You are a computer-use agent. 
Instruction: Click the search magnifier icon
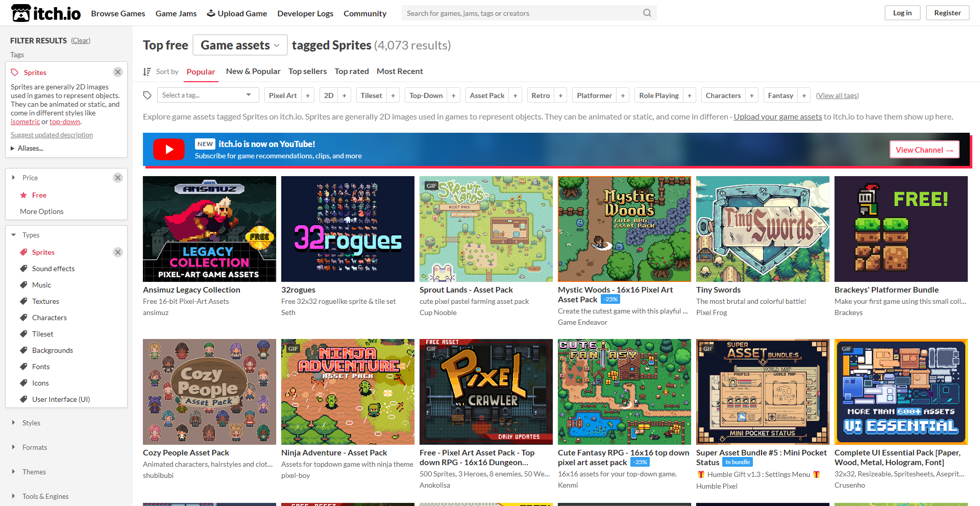[x=647, y=13]
